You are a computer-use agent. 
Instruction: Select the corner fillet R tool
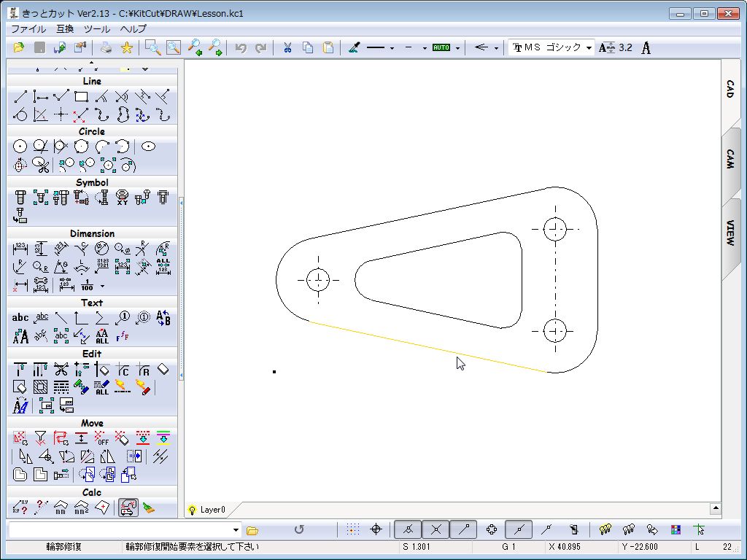click(143, 370)
